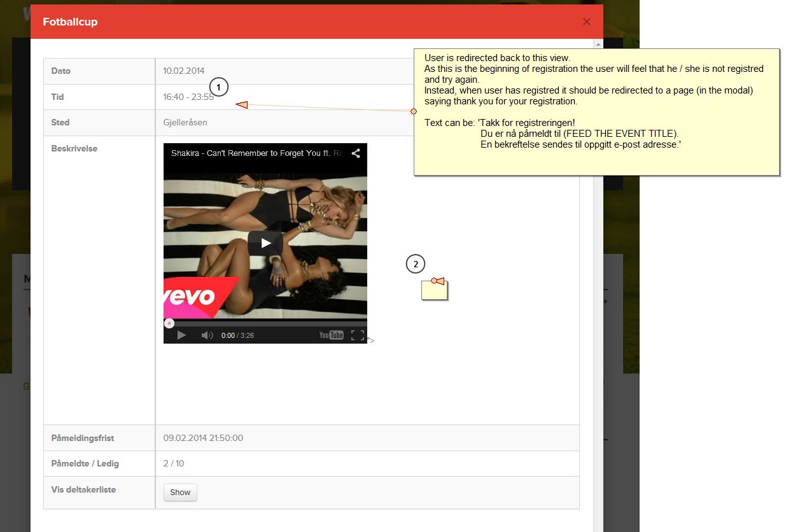Click the 'Sted' row label

pyautogui.click(x=60, y=123)
